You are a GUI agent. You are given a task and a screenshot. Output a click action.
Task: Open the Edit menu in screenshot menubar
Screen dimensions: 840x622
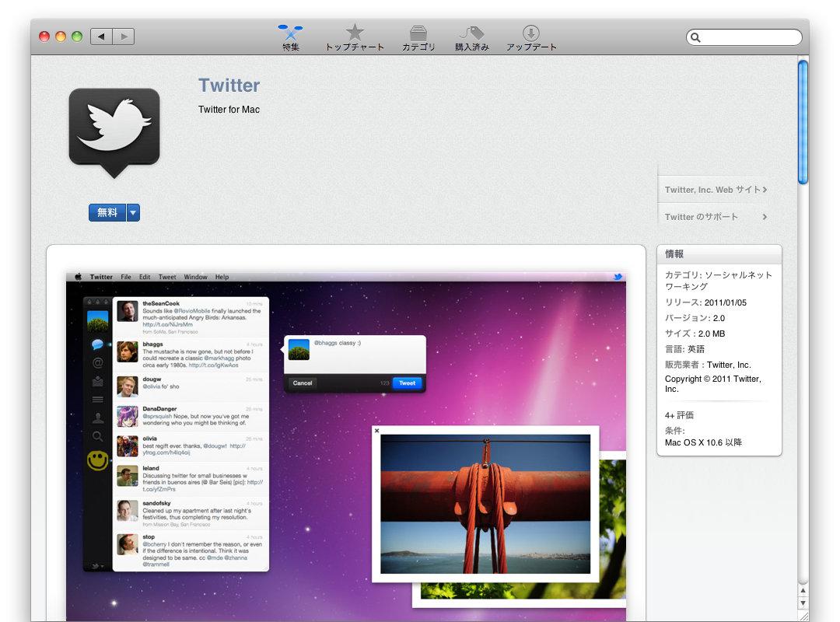point(145,277)
